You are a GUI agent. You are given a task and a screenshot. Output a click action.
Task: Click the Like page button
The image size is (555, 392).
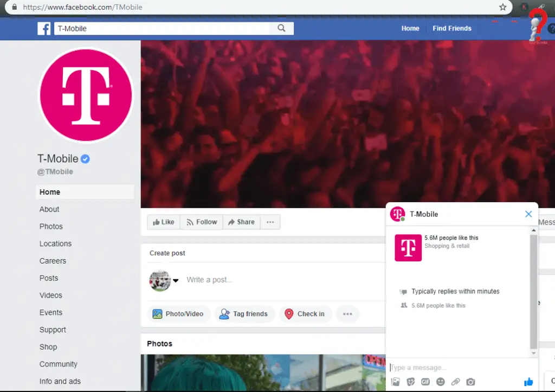pyautogui.click(x=164, y=222)
